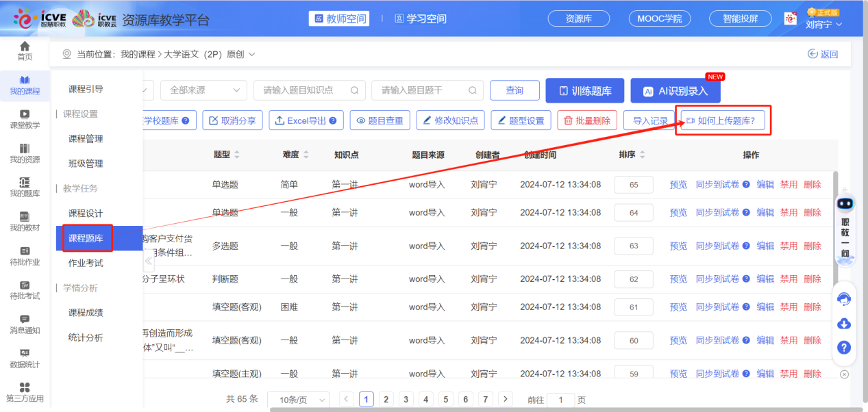Screen dimensions: 868x412
Task: Expand the 全部来源 source dropdown
Action: (x=203, y=90)
